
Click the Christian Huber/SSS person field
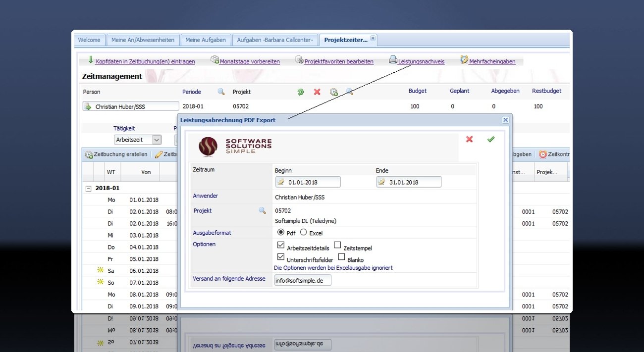131,106
